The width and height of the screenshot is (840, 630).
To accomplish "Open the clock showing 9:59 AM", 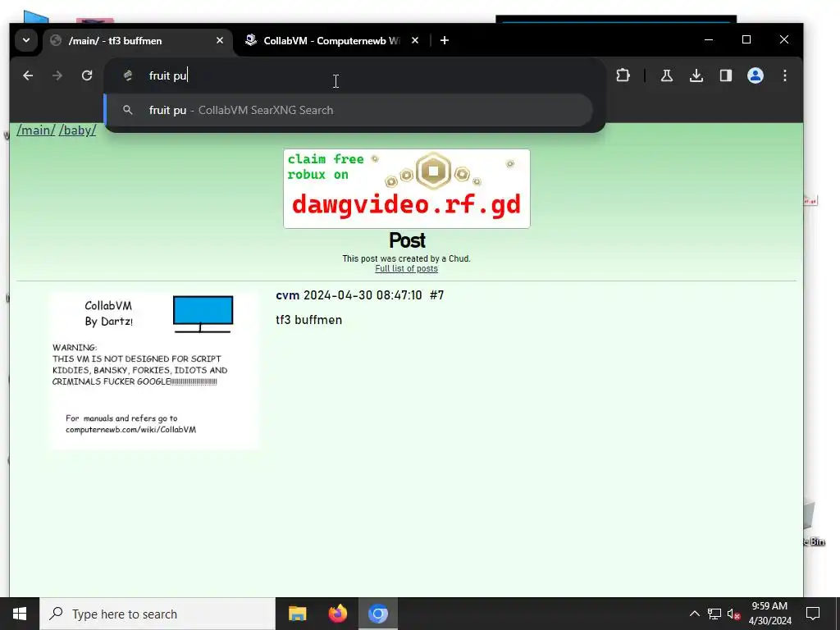I will [x=769, y=614].
